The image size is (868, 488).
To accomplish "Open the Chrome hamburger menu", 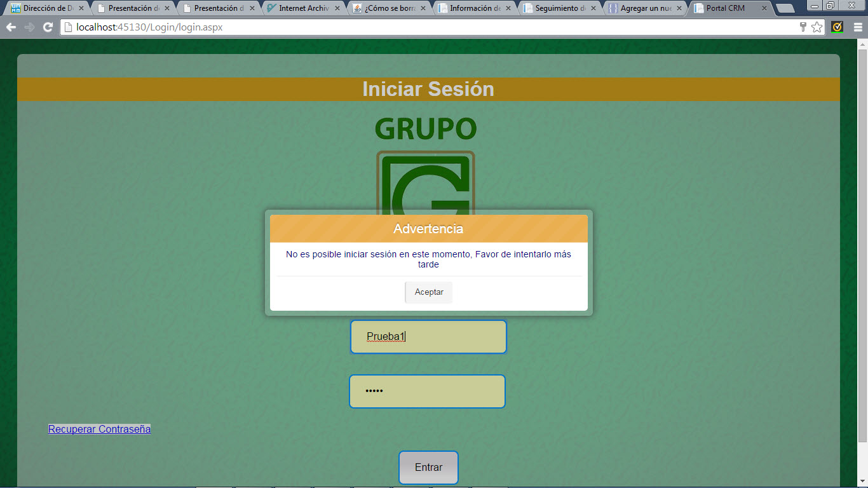I will [x=857, y=27].
